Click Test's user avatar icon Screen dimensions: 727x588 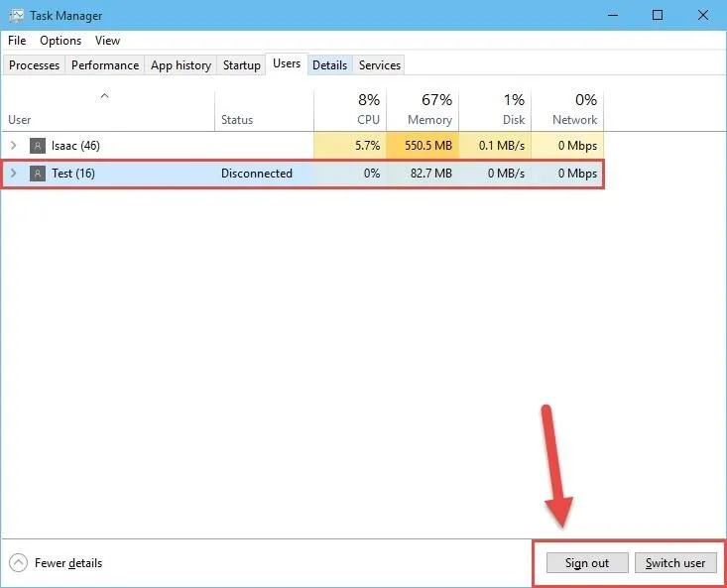(38, 174)
